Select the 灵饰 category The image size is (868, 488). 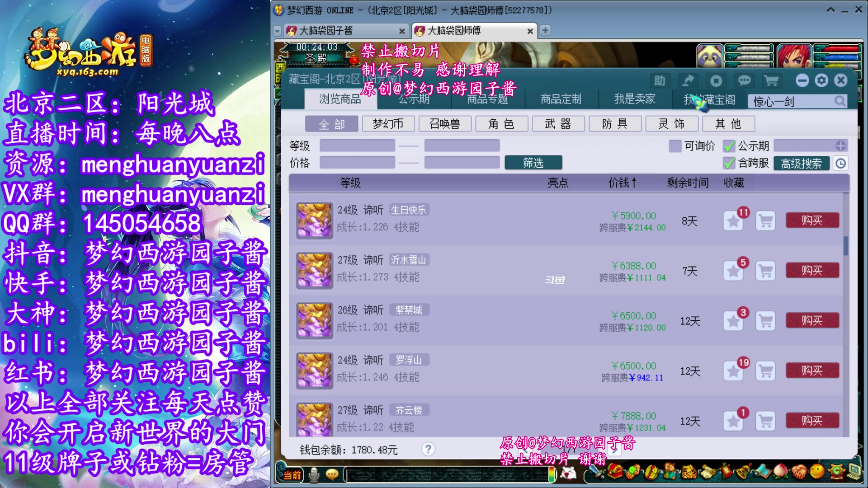[672, 124]
